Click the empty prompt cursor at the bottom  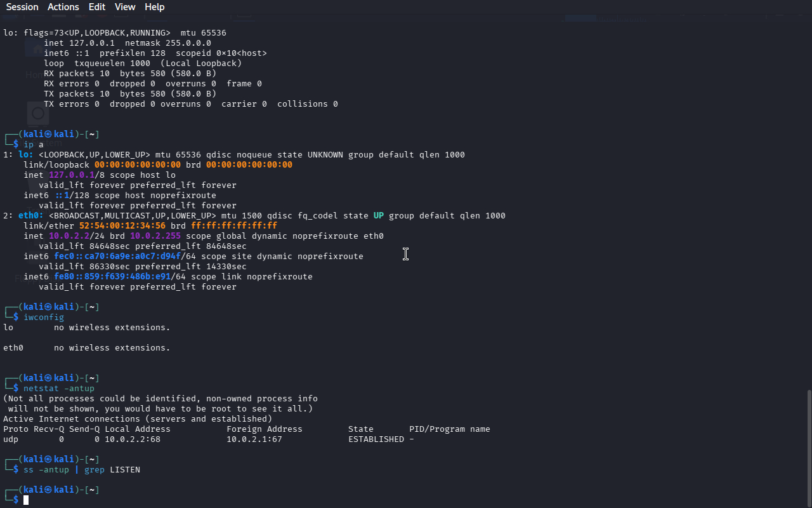pos(26,500)
